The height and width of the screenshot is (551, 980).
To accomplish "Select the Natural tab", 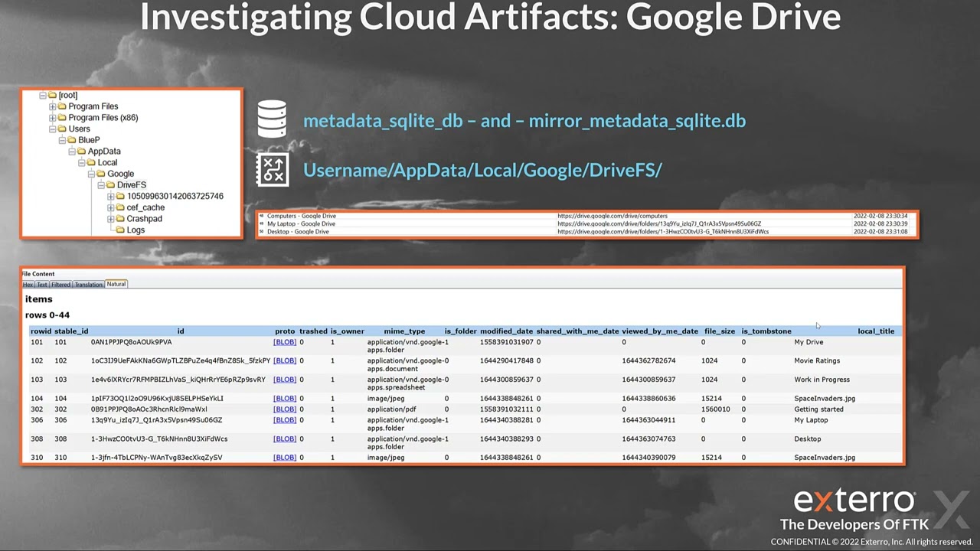I will pos(116,284).
